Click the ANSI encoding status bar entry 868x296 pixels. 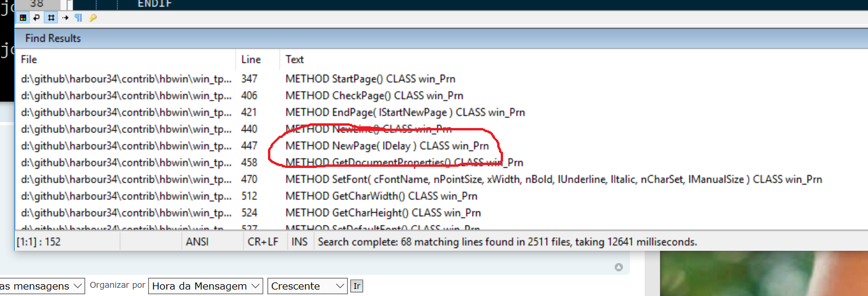[197, 241]
